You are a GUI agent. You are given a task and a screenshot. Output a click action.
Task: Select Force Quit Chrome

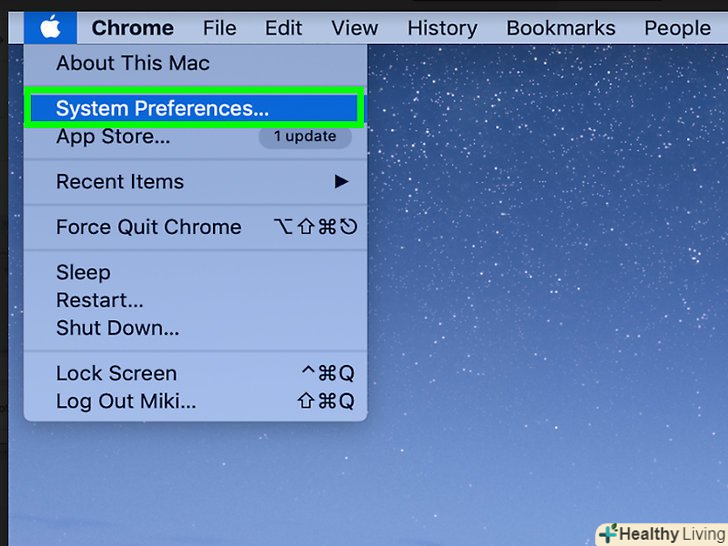click(195, 227)
